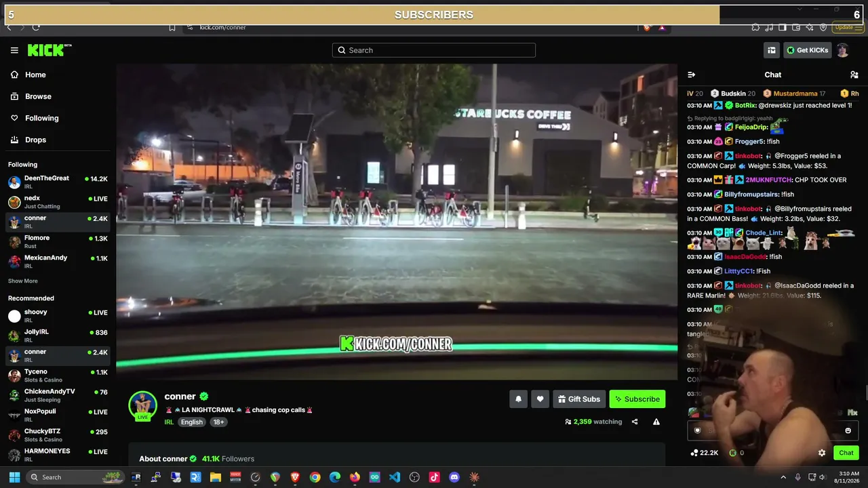The image size is (868, 488).
Task: Open Google Chrome from the taskbar
Action: 315,477
